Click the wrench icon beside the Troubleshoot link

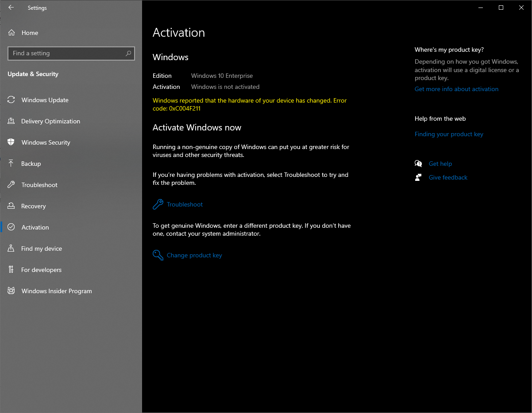tap(158, 204)
